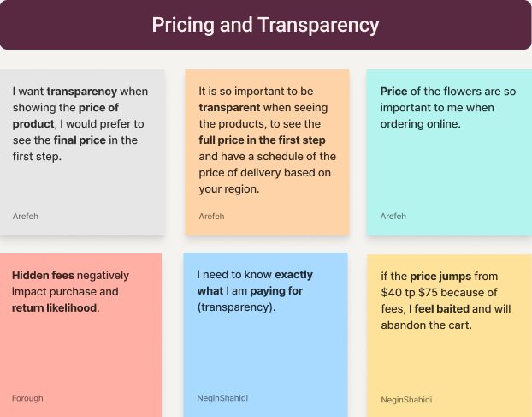The image size is (532, 417).
Task: Click the Arefeh author label on gray note
Action: pyautogui.click(x=26, y=216)
